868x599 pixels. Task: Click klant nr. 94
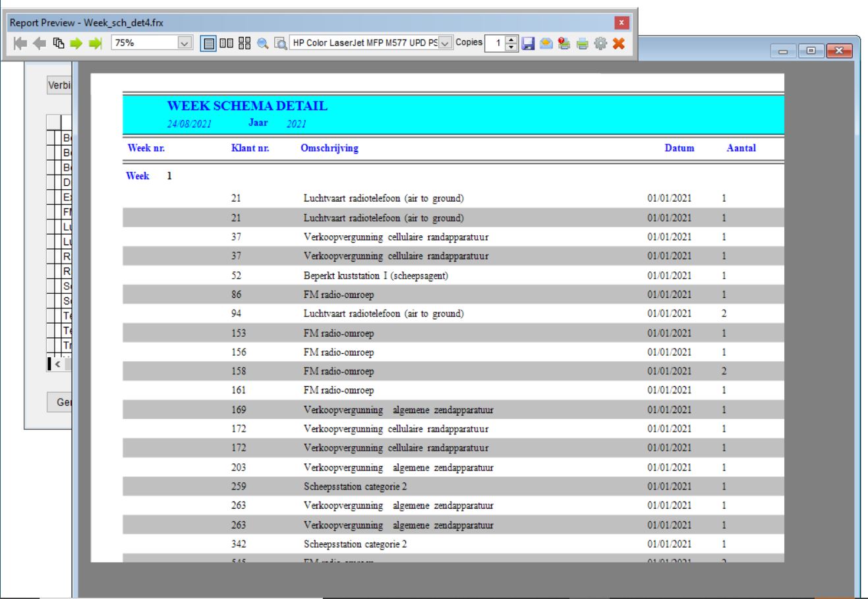pyautogui.click(x=236, y=314)
